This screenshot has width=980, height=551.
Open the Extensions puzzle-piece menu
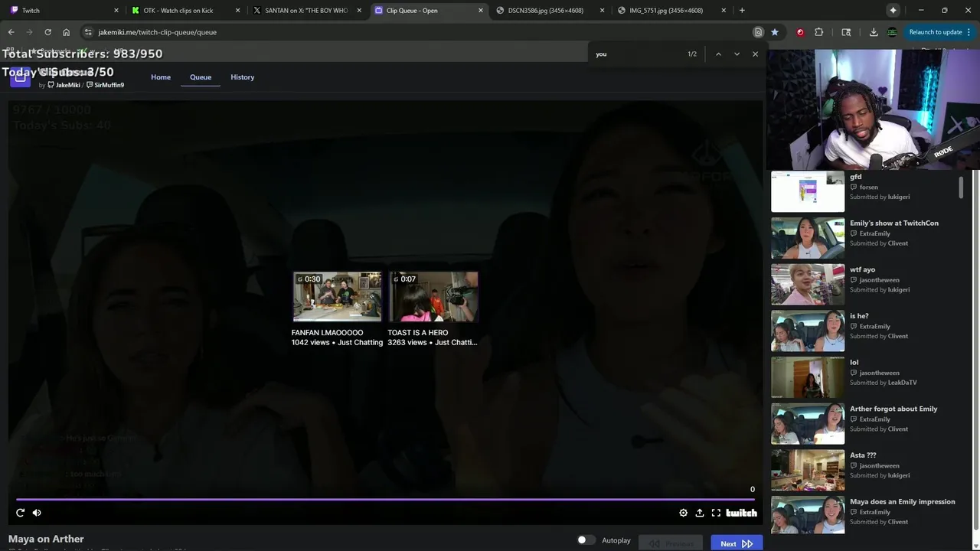point(819,32)
